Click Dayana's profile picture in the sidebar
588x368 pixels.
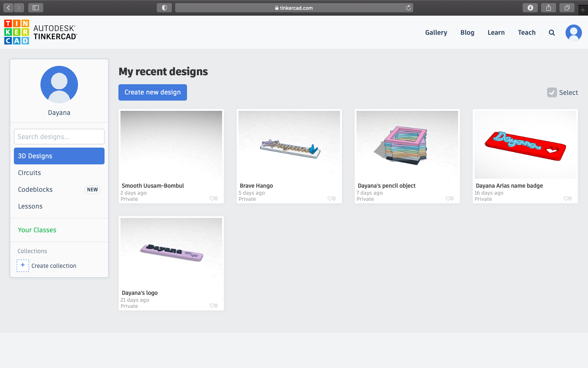click(x=59, y=85)
